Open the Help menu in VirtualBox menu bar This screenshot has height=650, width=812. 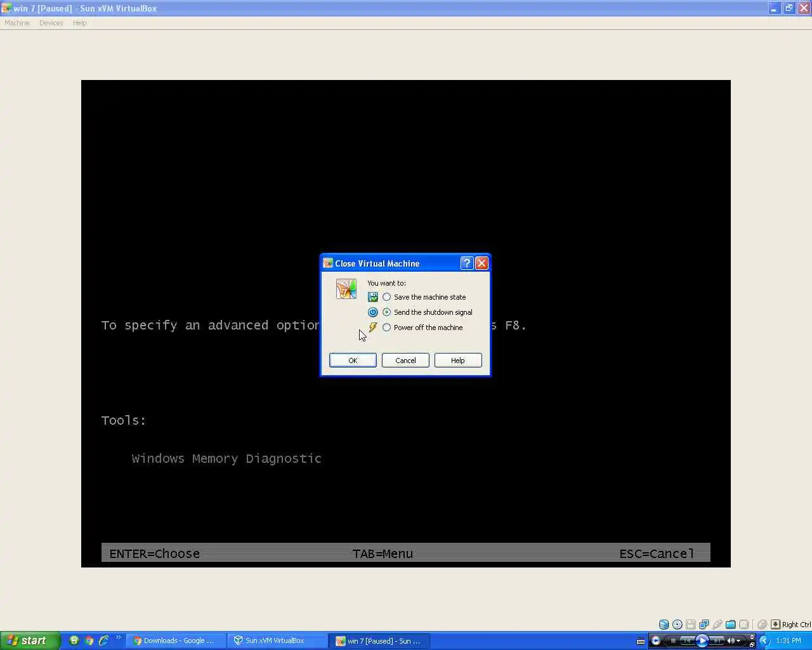coord(80,23)
